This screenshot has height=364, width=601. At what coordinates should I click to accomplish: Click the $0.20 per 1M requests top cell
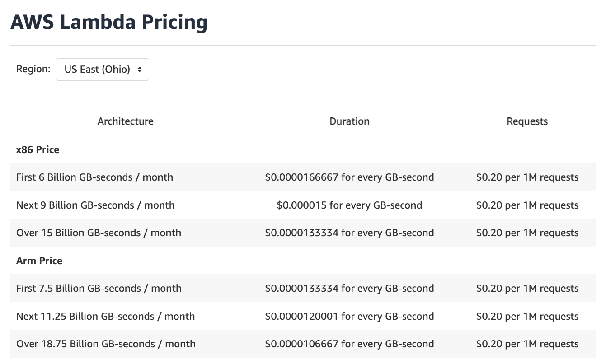527,177
